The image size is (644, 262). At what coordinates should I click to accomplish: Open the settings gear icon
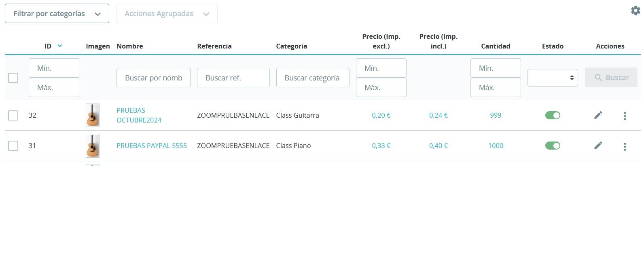click(636, 11)
